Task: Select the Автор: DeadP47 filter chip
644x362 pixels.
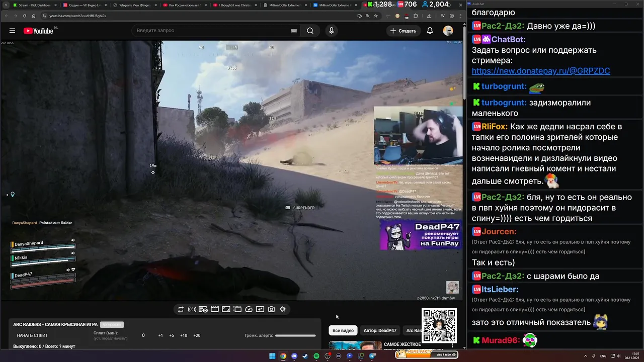Action: [380, 330]
